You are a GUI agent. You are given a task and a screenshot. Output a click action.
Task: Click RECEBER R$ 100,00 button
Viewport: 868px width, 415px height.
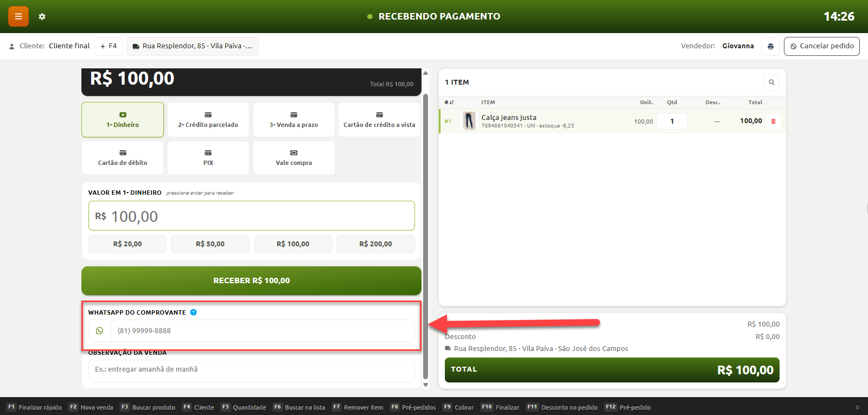tap(252, 280)
